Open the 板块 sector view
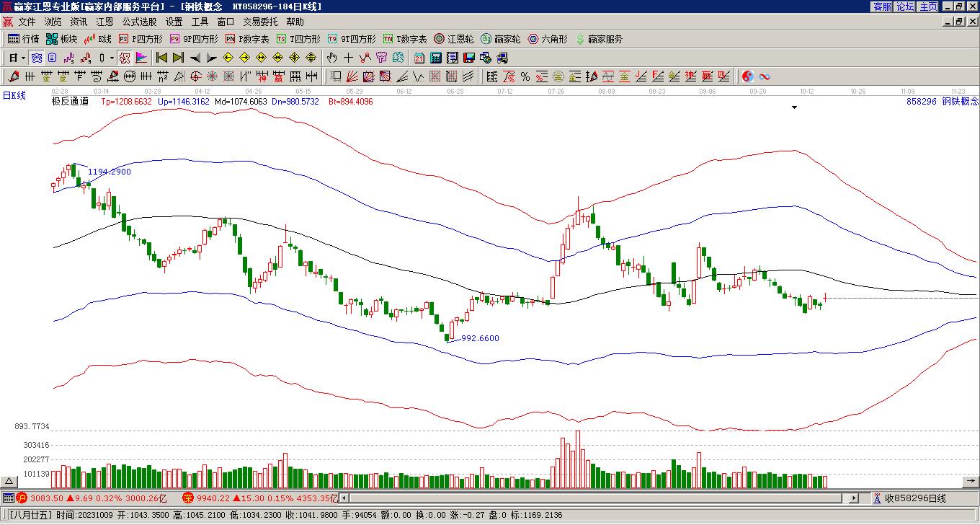This screenshot has height=525, width=980. (62, 39)
